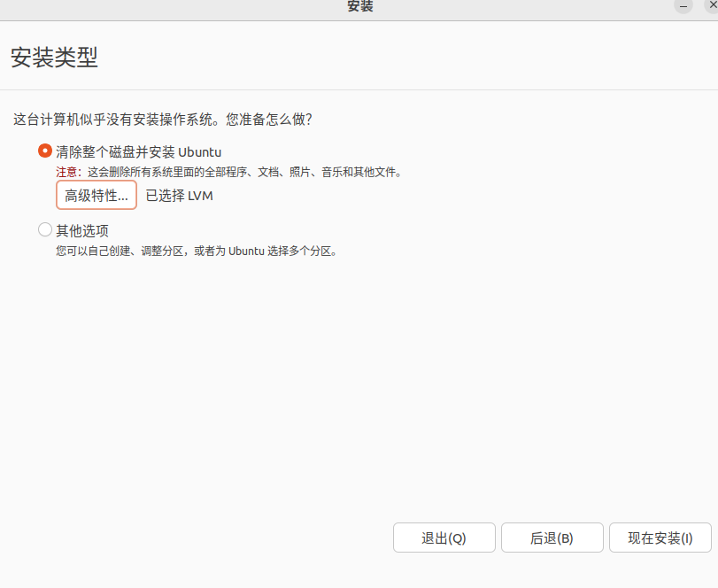The image size is (718, 588).
Task: Close the 安装 installer window
Action: pos(713,5)
